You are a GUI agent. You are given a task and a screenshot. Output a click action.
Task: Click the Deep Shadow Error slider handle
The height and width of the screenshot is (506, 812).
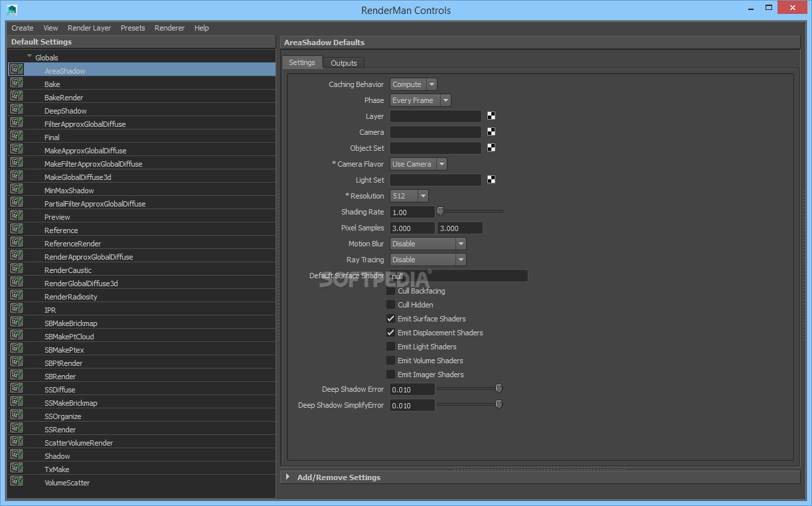coord(499,388)
